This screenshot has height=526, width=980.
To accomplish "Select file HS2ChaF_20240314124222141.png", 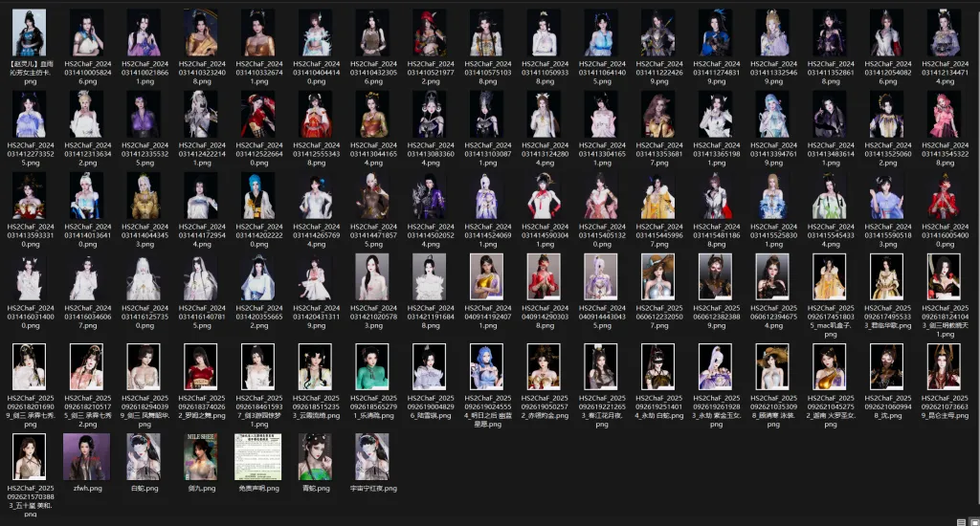I will 201,115.
